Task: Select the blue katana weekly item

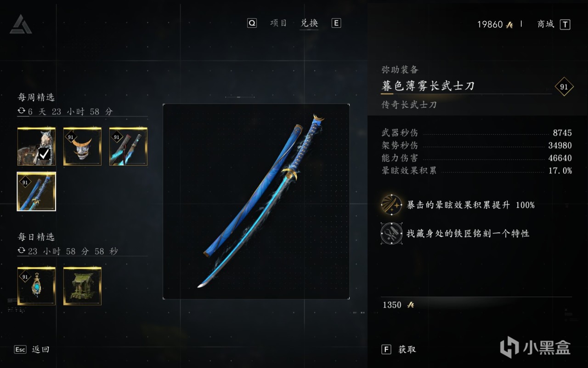Action: click(36, 191)
